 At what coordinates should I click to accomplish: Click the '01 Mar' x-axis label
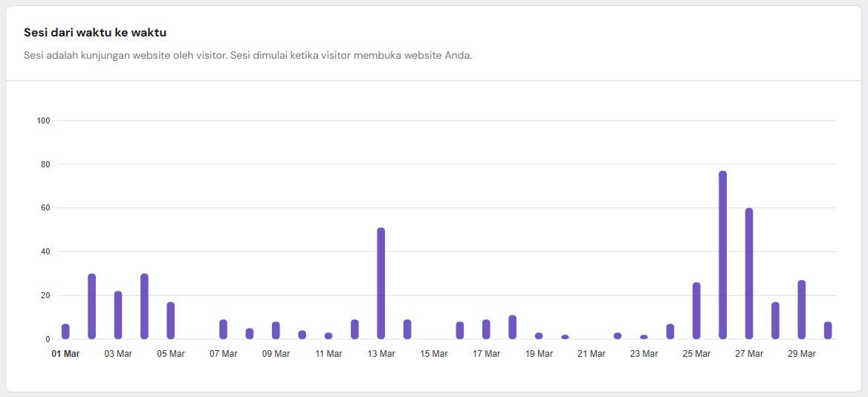65,354
